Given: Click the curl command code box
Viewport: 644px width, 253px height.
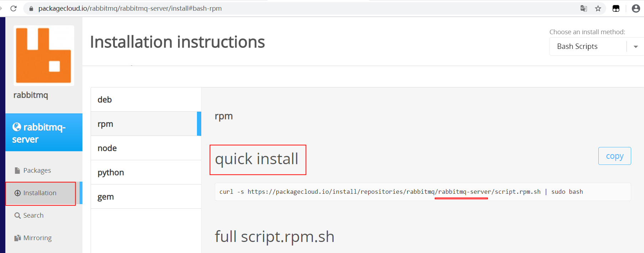Looking at the screenshot, I should coord(423,192).
